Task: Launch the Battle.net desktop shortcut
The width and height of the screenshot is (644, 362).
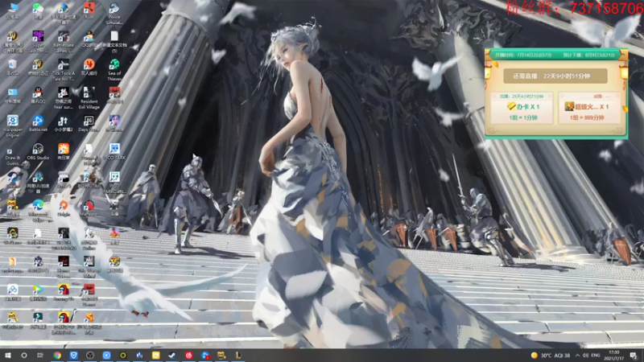Action: point(38,124)
